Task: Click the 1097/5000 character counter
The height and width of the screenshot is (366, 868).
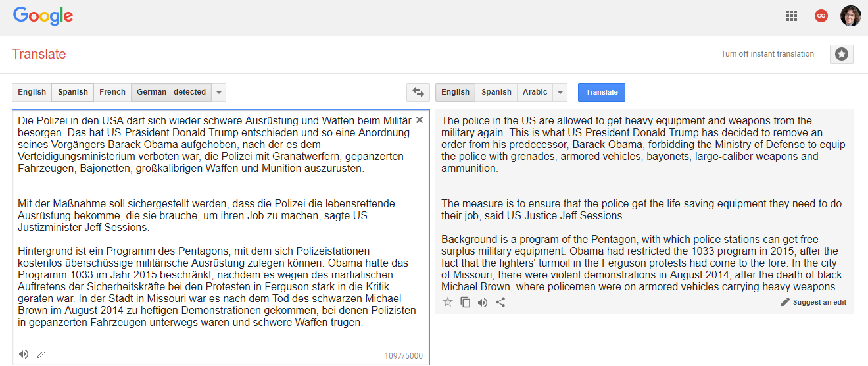Action: click(404, 356)
